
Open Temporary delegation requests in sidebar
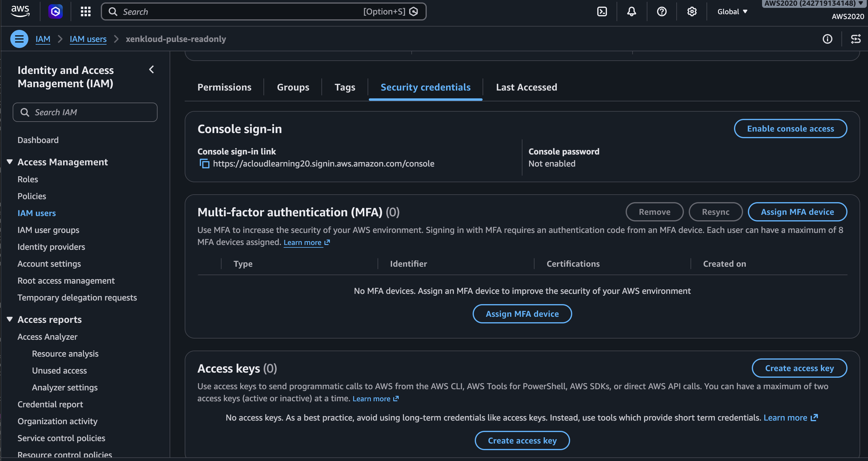coord(77,297)
